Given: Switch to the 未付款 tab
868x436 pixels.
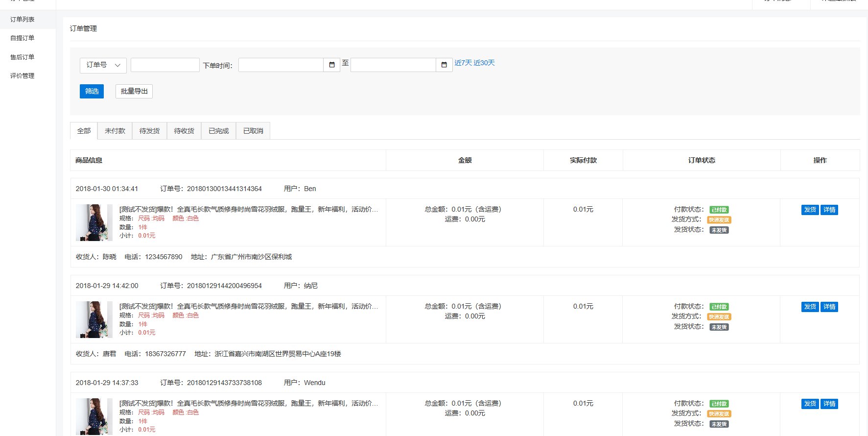Looking at the screenshot, I should click(115, 131).
